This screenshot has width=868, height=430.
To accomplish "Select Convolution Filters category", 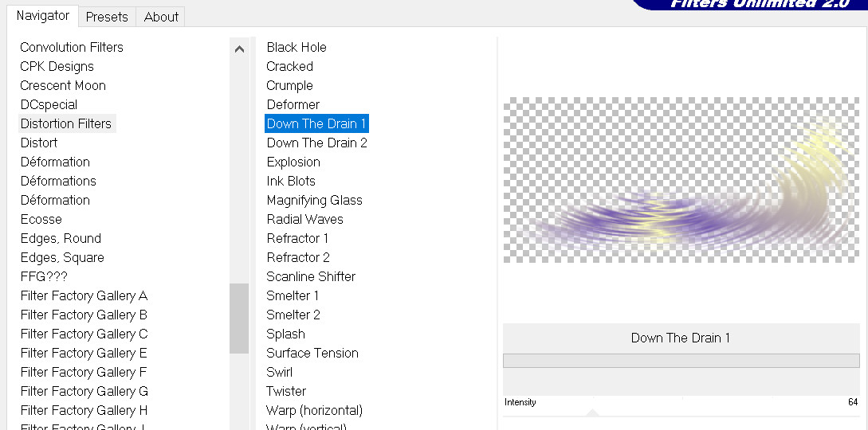I will [x=72, y=47].
